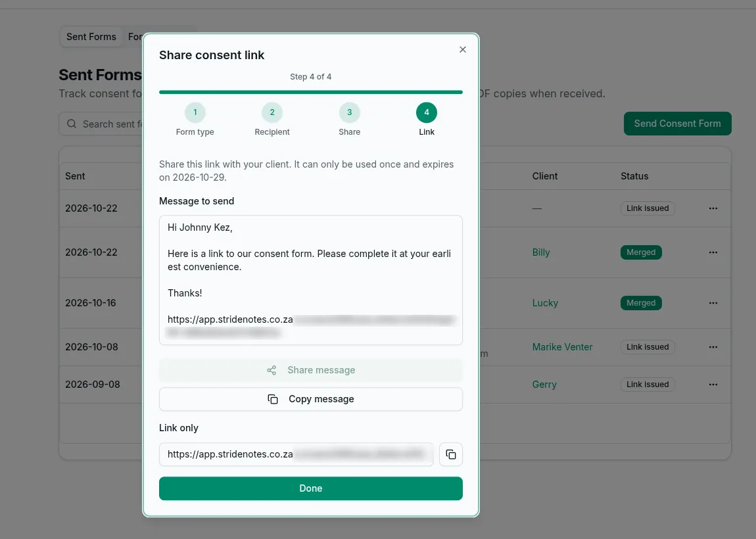Click the 'Share consent link' dialog title
This screenshot has height=539, width=756.
point(212,55)
